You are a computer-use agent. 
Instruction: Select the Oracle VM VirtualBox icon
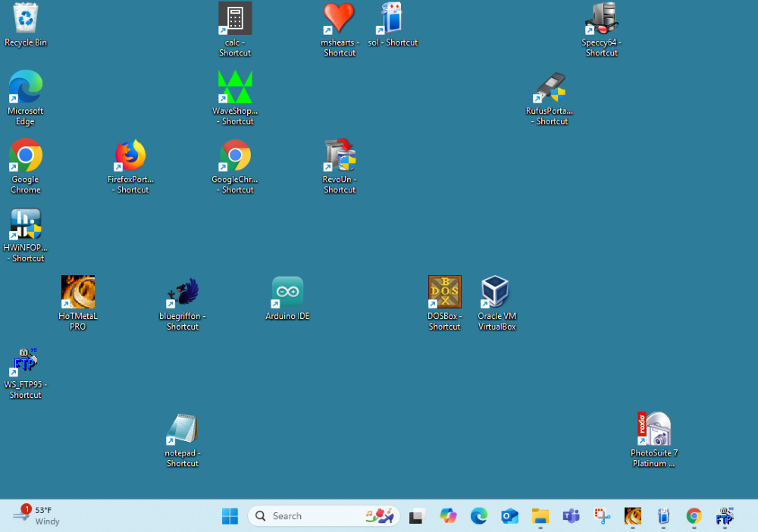pyautogui.click(x=496, y=293)
